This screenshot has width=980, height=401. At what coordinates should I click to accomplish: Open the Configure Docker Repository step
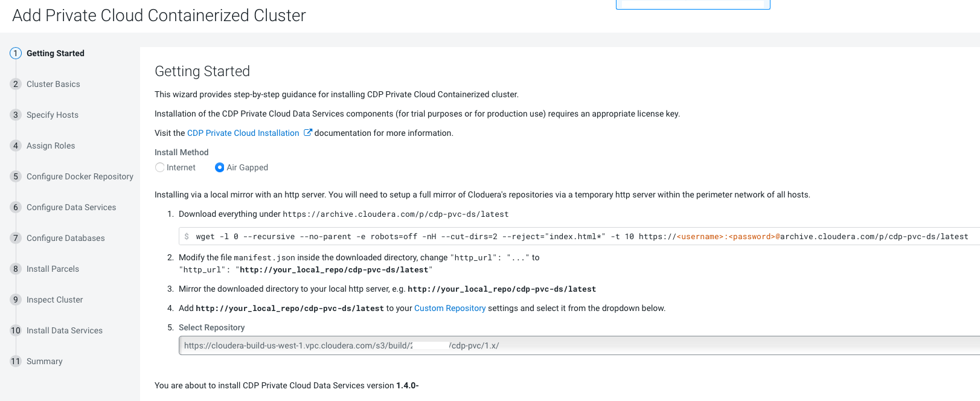tap(80, 176)
